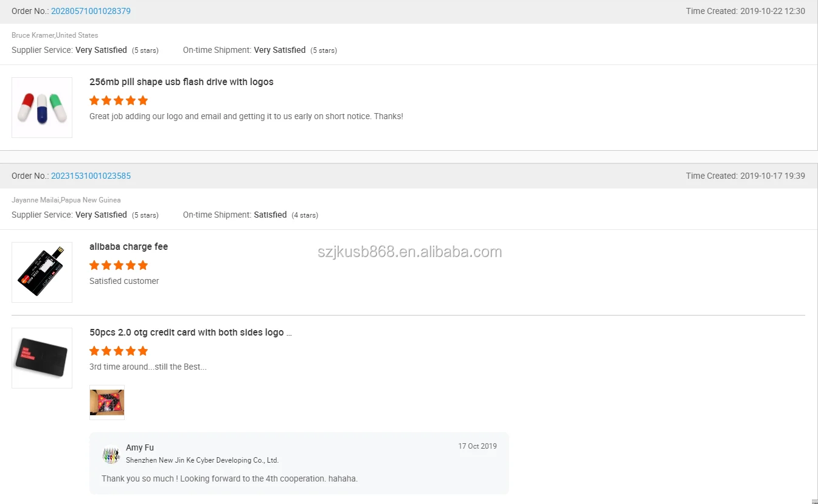Click the middle star under the 50pcs otg card
The image size is (818, 504).
coord(119,351)
